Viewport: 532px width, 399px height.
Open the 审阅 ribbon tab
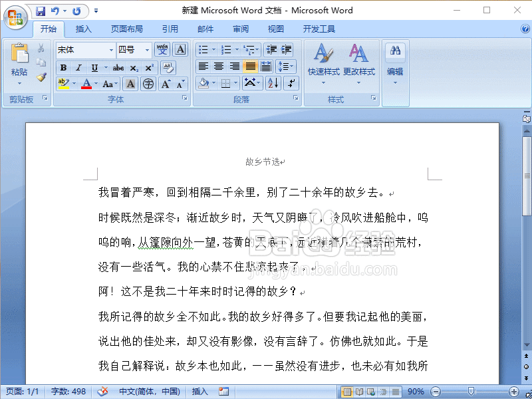coord(240,29)
